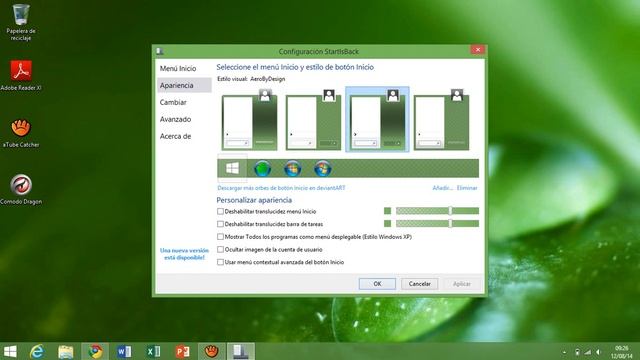Close the StartIsBack configuration dialog
This screenshot has height=360, width=640.
(x=478, y=50)
